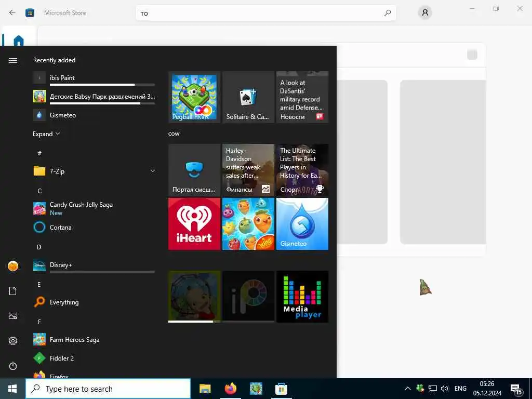The image size is (532, 399).
Task: Launch the iHeart radio tile
Action: (194, 224)
